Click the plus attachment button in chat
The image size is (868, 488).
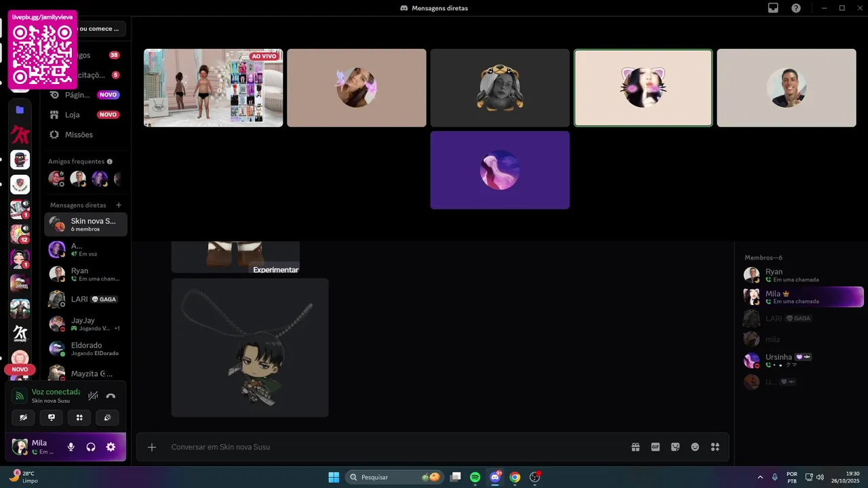click(x=152, y=447)
